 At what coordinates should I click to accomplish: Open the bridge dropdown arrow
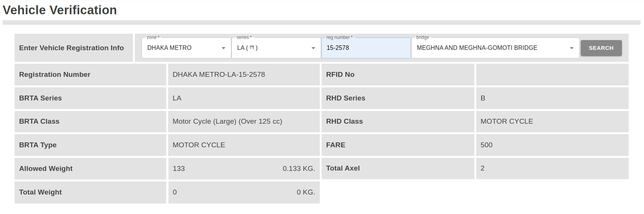click(572, 48)
